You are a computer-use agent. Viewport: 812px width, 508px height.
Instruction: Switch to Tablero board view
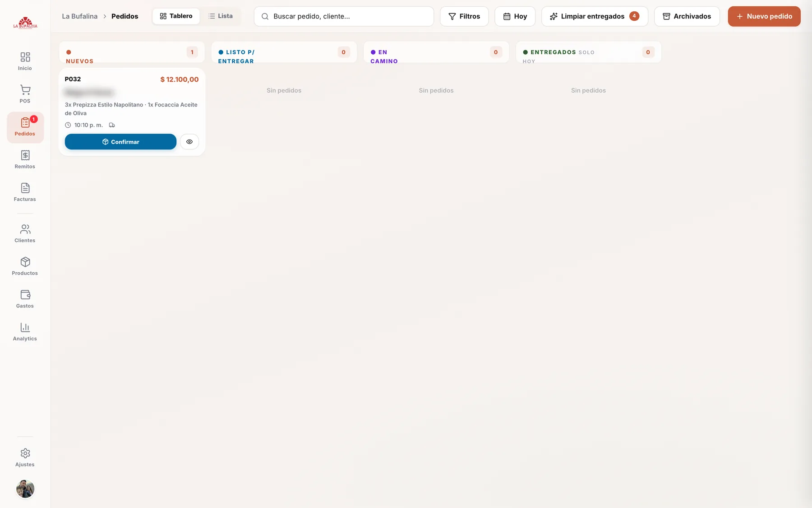pos(176,16)
